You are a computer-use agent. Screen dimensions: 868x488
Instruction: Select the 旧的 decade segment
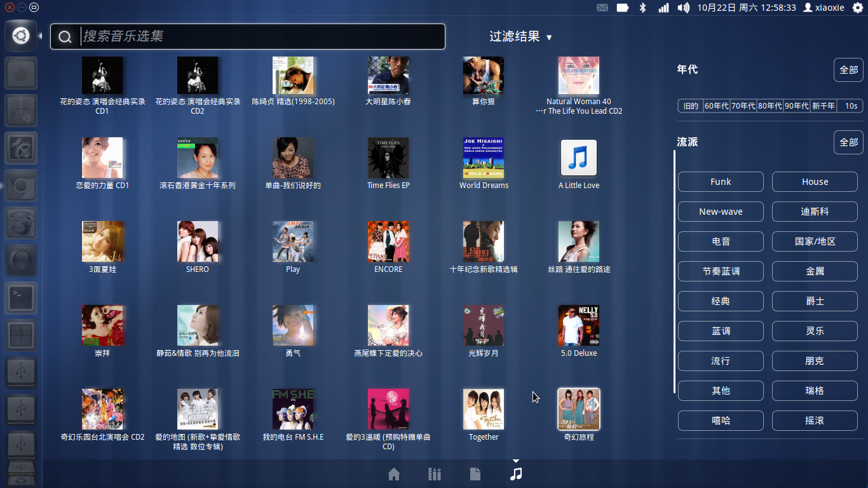(x=691, y=106)
